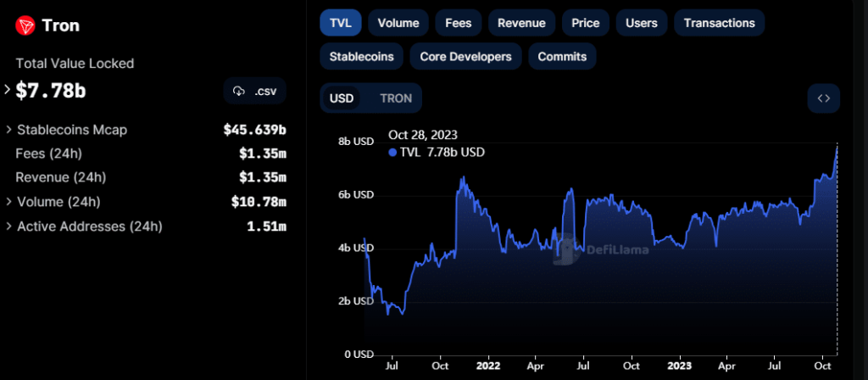Click the embed code brackets icon
This screenshot has width=868, height=380.
(x=823, y=98)
